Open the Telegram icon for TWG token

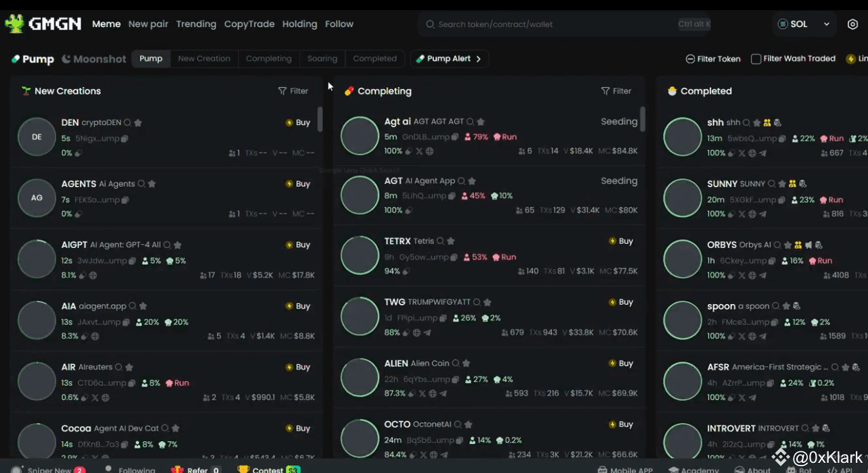(x=427, y=332)
